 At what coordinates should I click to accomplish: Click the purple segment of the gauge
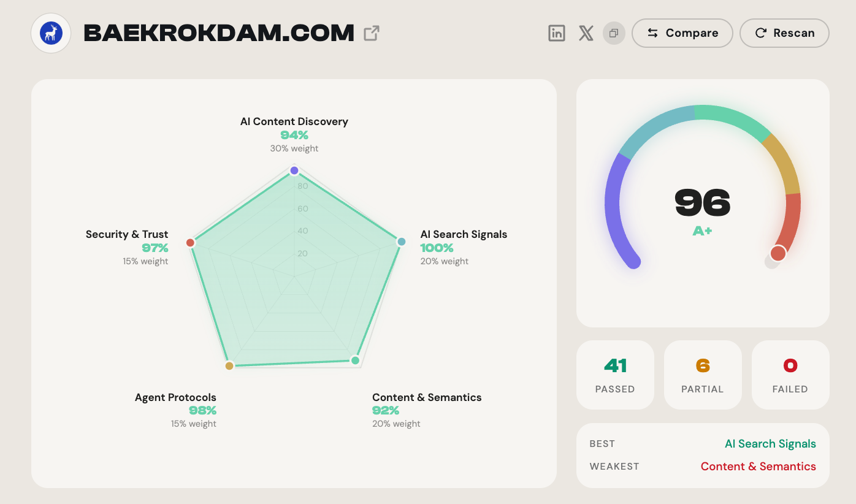[613, 208]
